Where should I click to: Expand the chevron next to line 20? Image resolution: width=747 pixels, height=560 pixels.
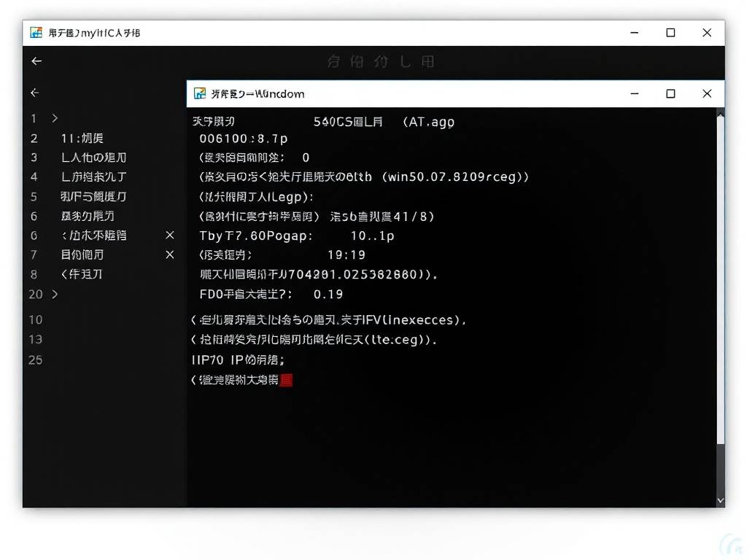coord(55,295)
